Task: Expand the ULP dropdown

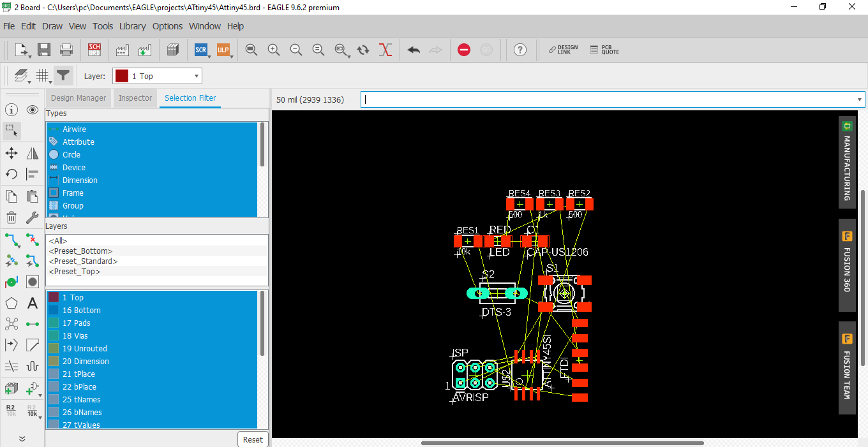Action: coord(231,56)
